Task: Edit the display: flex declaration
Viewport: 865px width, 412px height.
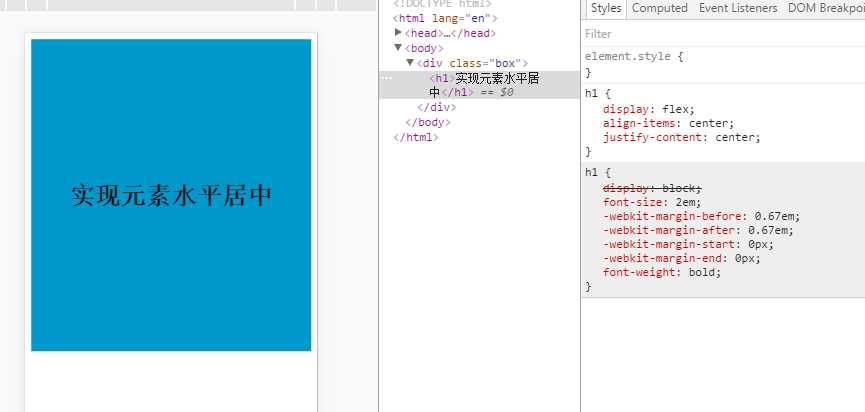Action: [x=649, y=109]
